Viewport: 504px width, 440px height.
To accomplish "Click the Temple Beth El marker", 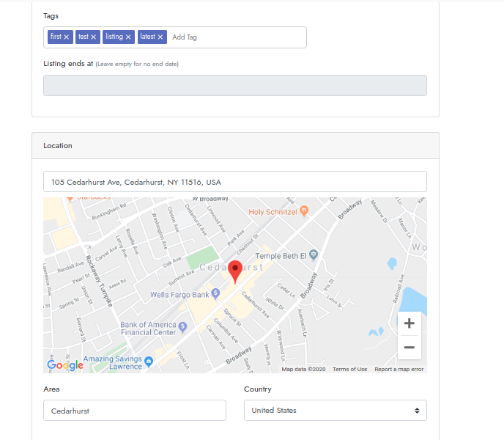I will 314,255.
